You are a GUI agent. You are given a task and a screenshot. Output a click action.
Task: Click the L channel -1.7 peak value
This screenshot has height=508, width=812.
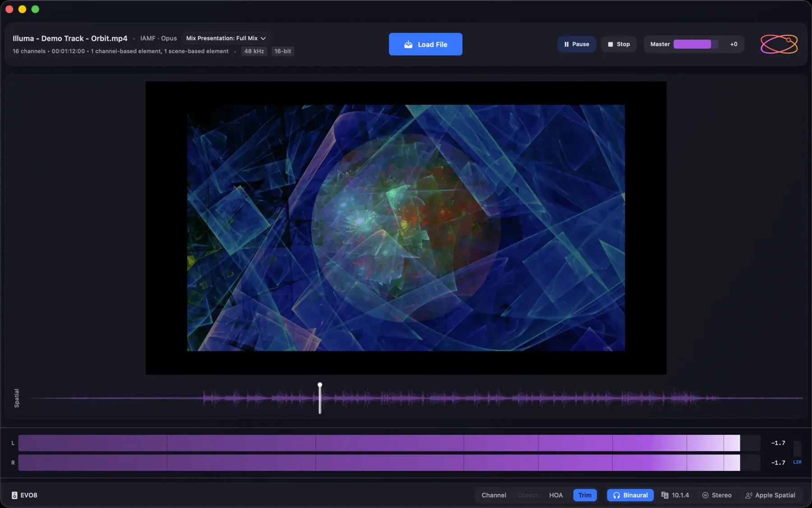pyautogui.click(x=778, y=443)
